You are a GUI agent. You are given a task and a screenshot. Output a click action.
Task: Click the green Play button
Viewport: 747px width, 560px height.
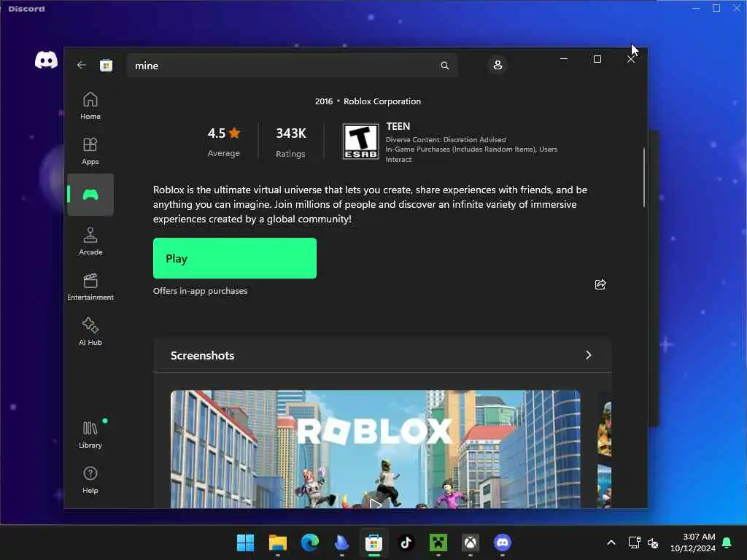[x=234, y=258]
